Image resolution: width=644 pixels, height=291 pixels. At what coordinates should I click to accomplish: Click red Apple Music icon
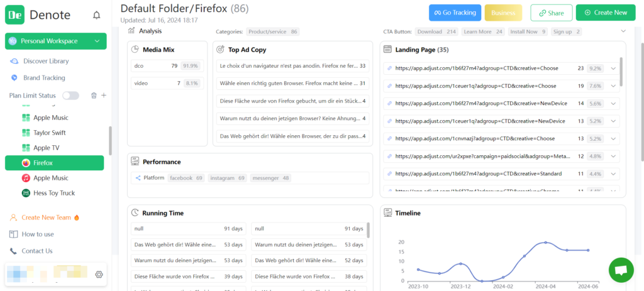[x=26, y=178]
